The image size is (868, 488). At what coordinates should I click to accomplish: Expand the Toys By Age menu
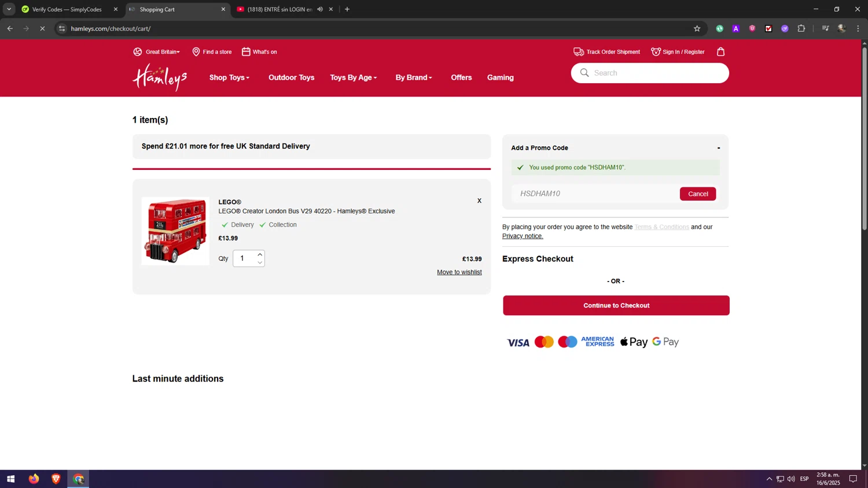coord(353,77)
